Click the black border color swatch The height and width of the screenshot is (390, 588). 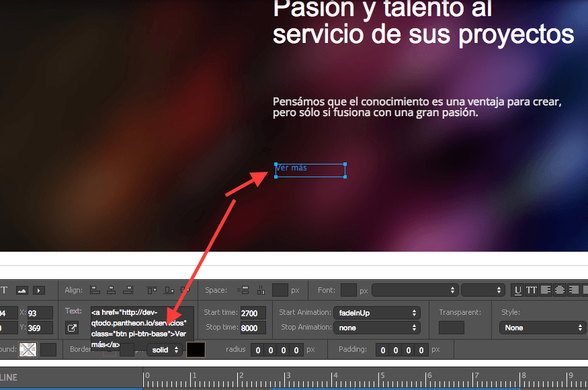(196, 350)
